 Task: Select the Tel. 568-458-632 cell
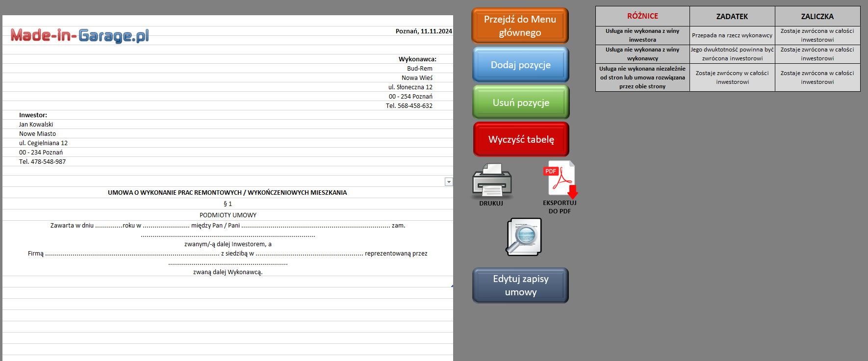[x=409, y=106]
